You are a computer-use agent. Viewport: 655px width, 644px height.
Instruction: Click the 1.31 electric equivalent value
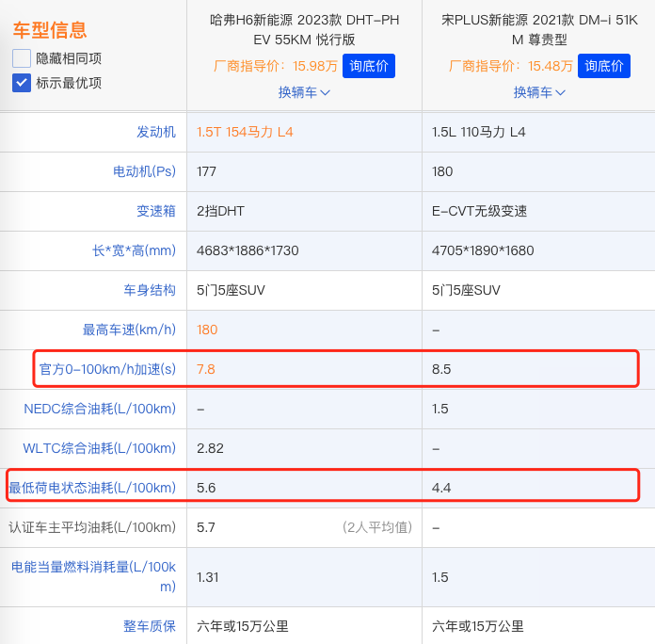click(x=208, y=577)
